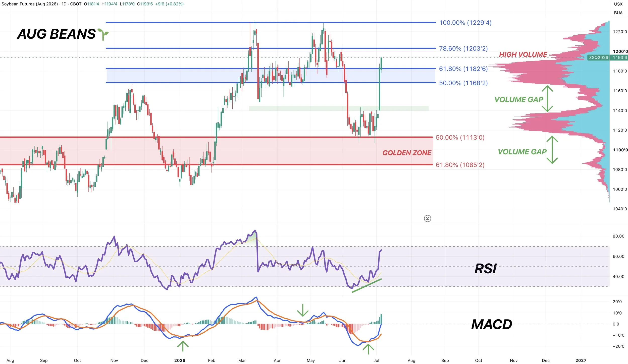Select the 78.60% (1203'2) Fibonacci label
Viewport: 628px width, 364px height.
(x=463, y=48)
